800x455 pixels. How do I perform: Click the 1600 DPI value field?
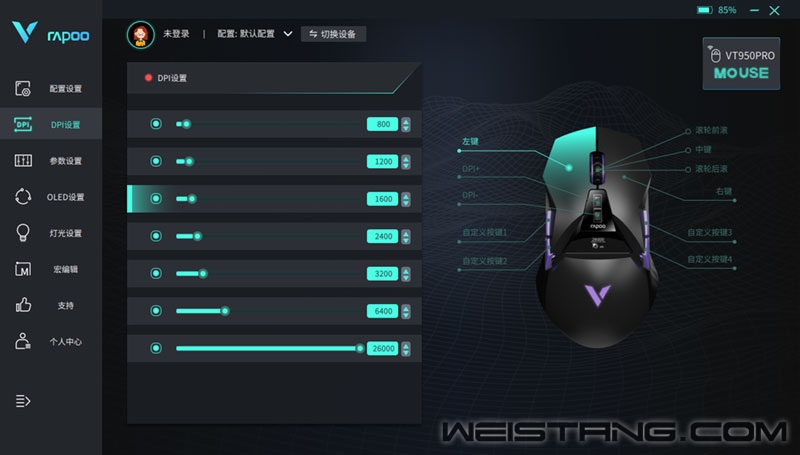382,199
